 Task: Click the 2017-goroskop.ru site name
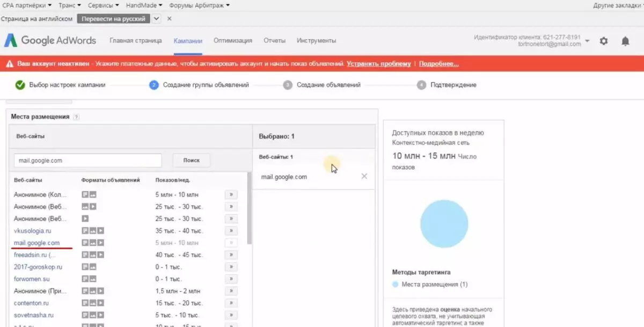click(x=38, y=267)
